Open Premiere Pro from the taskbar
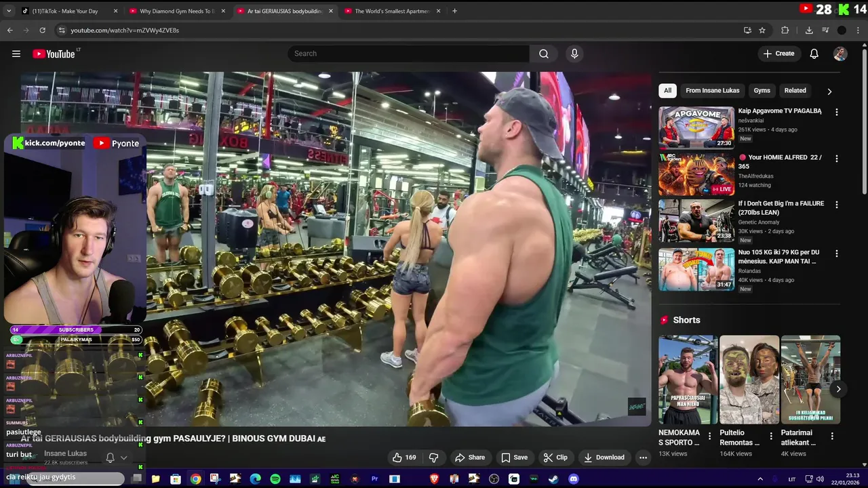Screen dimensions: 868x488 374,479
